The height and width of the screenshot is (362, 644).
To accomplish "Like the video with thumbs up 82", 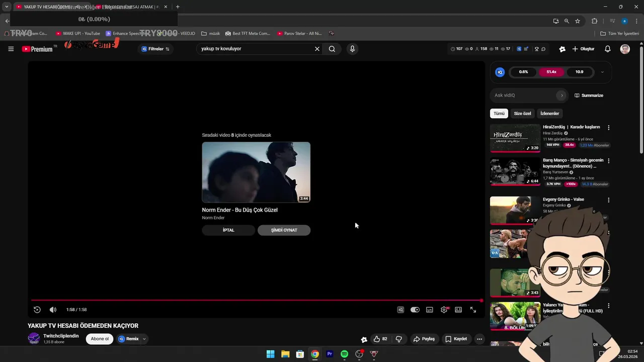I will (x=380, y=339).
